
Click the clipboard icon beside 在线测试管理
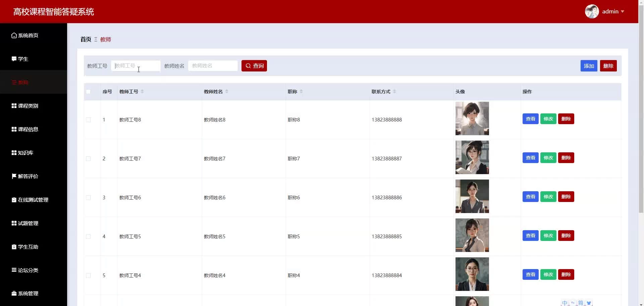[x=14, y=200]
